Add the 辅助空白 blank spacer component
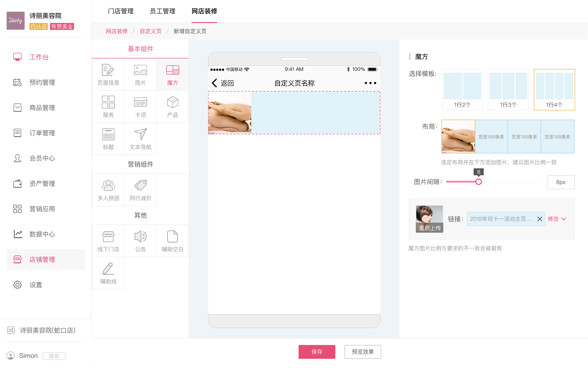The image size is (588, 368). [x=172, y=241]
